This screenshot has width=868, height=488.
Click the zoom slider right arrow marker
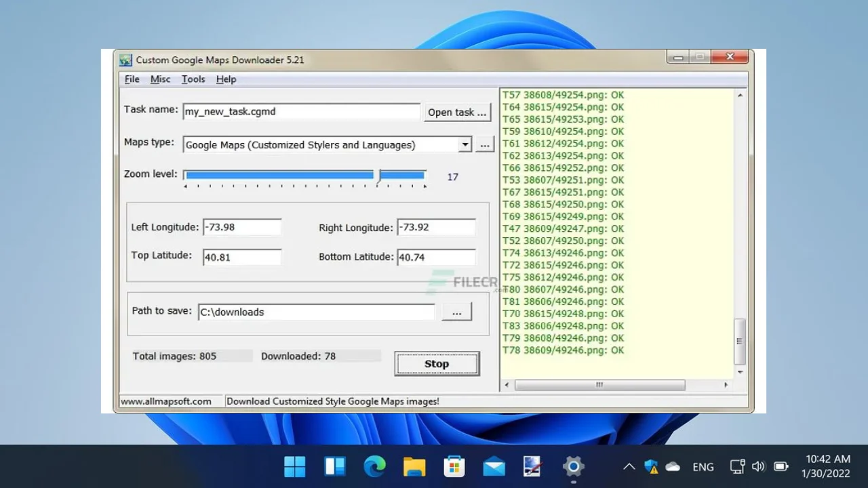coord(425,186)
